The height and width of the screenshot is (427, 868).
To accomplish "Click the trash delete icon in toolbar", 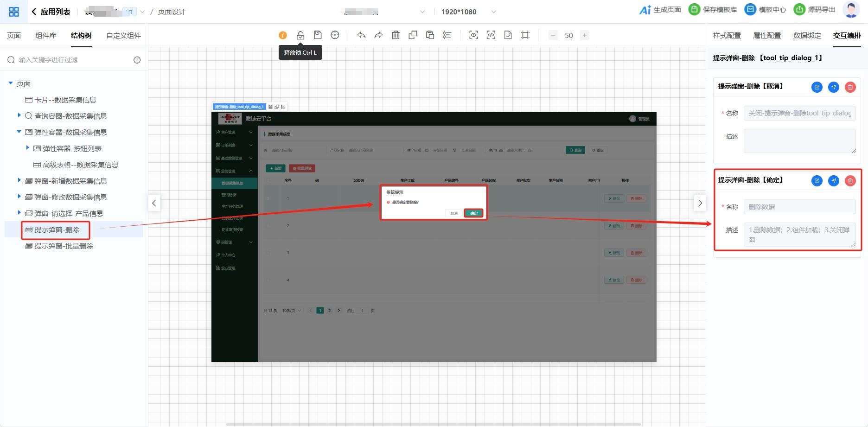I will click(396, 35).
